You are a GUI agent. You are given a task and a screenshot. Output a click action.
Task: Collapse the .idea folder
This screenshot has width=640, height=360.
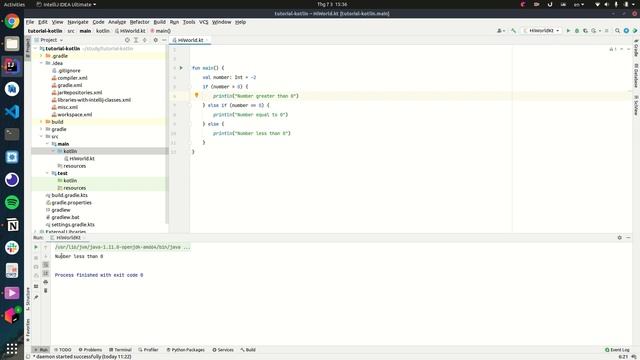pos(41,63)
